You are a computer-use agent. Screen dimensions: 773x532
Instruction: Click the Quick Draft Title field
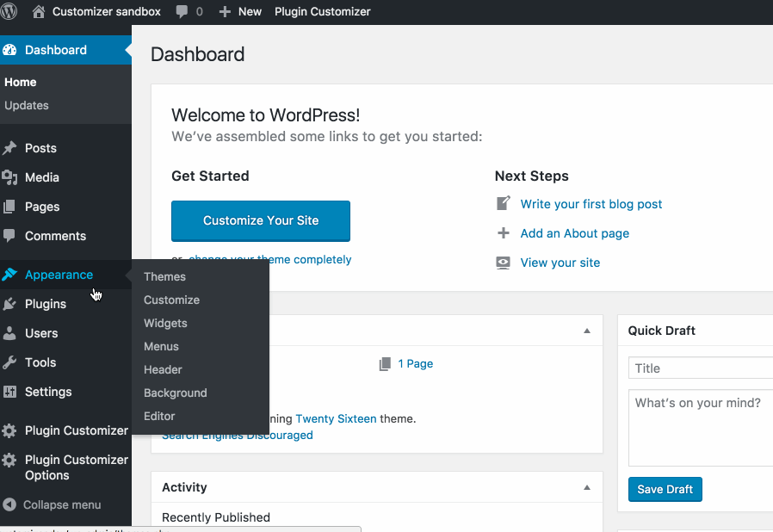click(x=701, y=368)
